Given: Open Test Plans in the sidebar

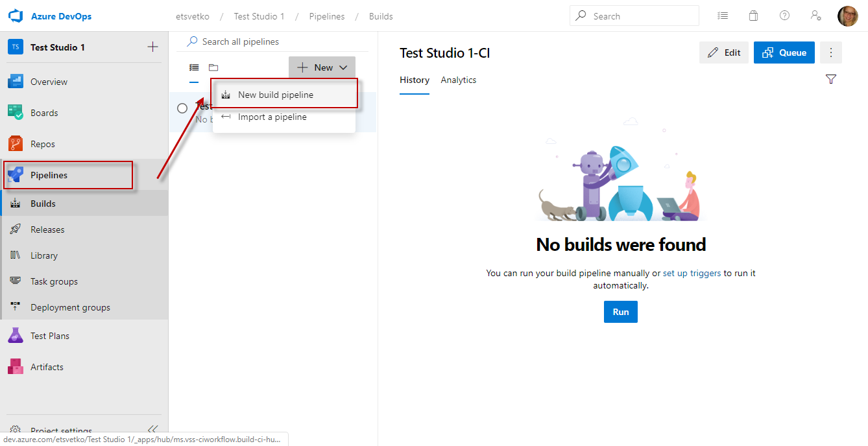Looking at the screenshot, I should point(84,336).
